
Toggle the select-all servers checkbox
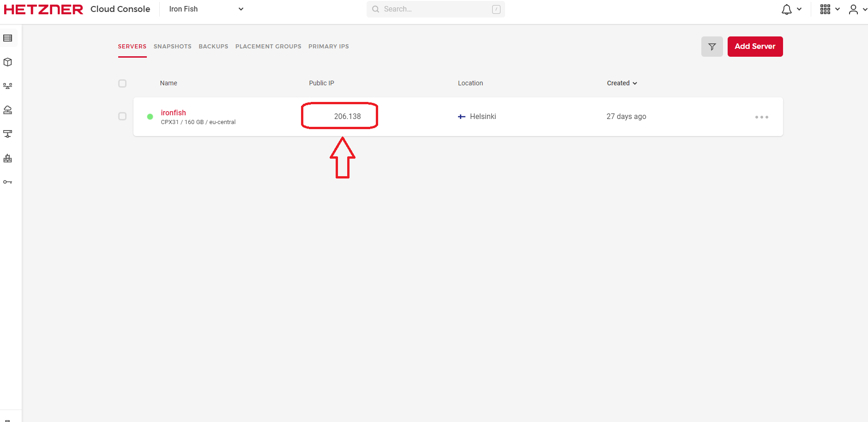(122, 83)
